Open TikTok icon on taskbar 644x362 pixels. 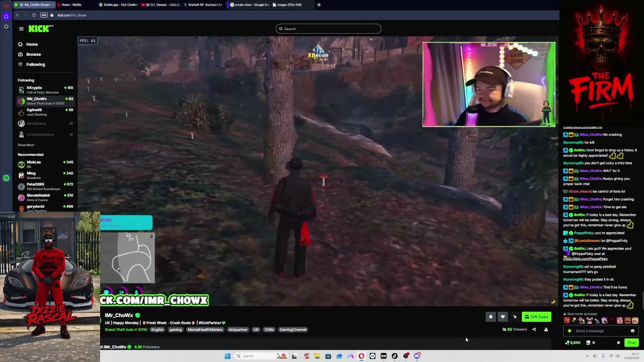(395, 356)
